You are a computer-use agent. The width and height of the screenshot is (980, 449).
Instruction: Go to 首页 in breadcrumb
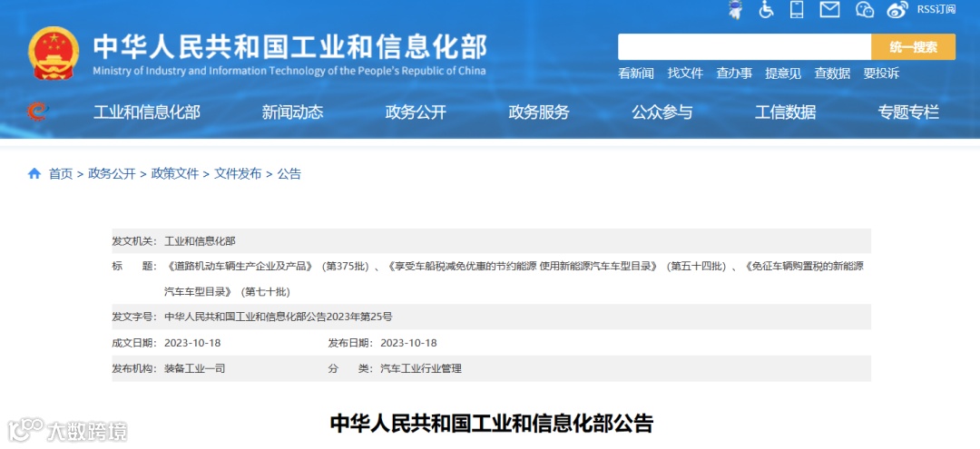[61, 174]
